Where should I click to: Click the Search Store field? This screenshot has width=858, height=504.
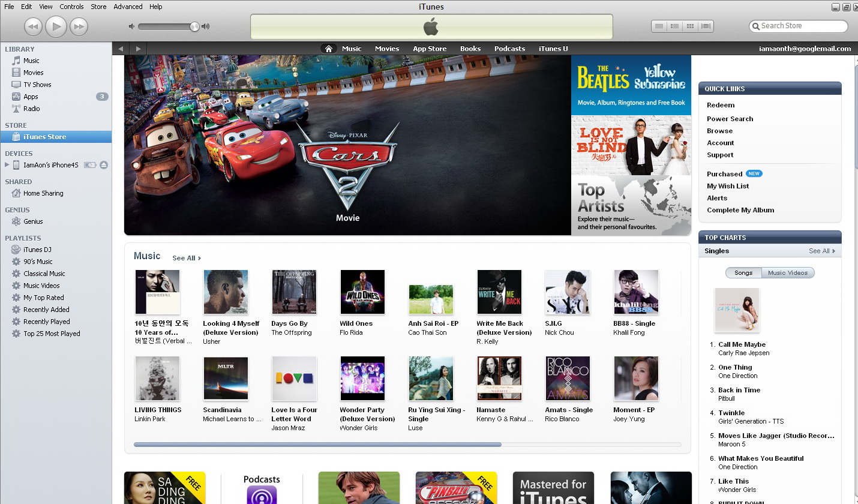[799, 26]
